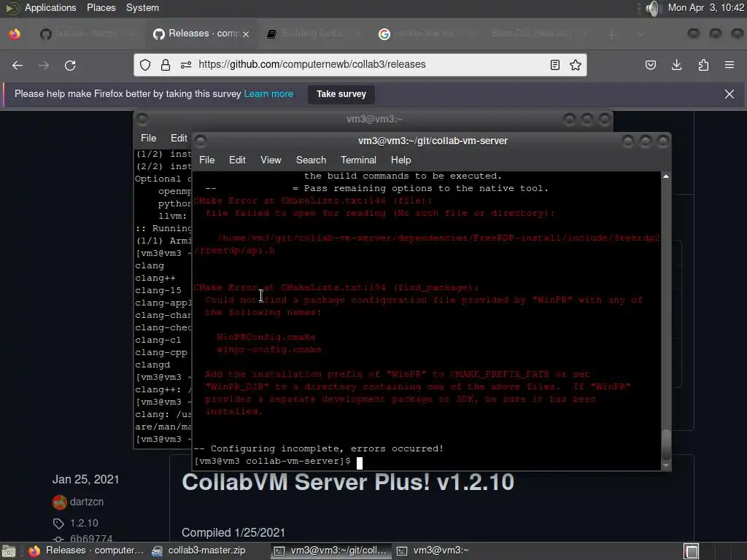Screen dimensions: 747x560
Task: Click 'Configuring incomplete, errors occurred!' terminal line
Action: click(x=318, y=448)
